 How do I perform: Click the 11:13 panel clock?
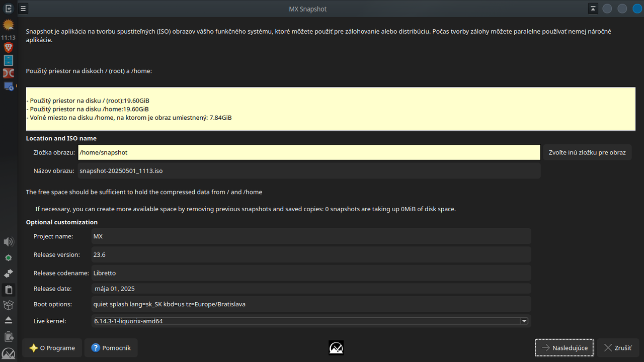click(x=8, y=37)
